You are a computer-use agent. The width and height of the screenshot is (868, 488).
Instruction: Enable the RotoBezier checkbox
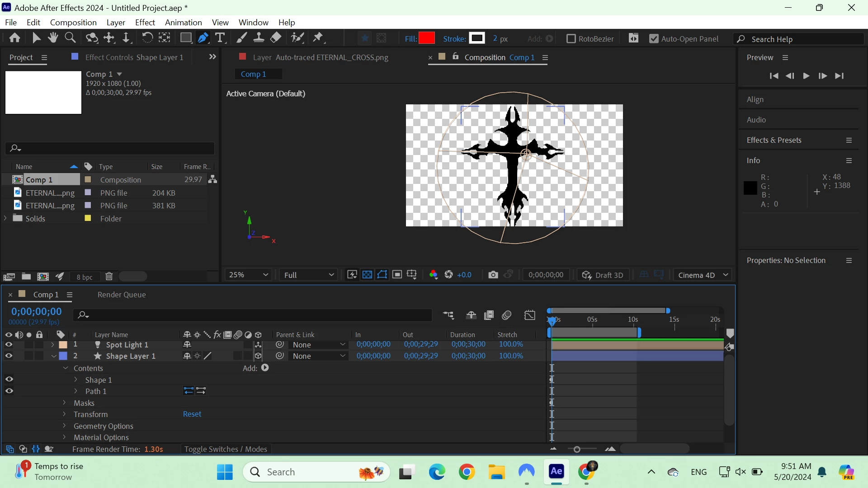(571, 39)
